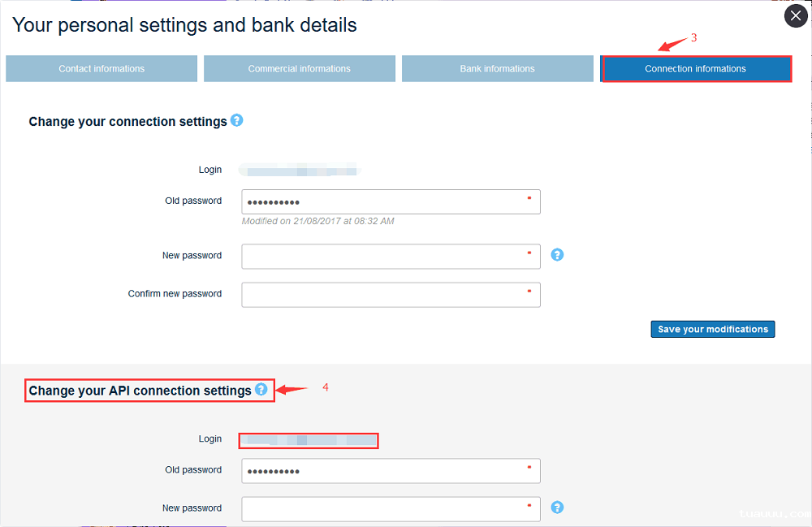Viewport: 812px width, 527px height.
Task: Close the personal settings dialog
Action: click(x=796, y=16)
